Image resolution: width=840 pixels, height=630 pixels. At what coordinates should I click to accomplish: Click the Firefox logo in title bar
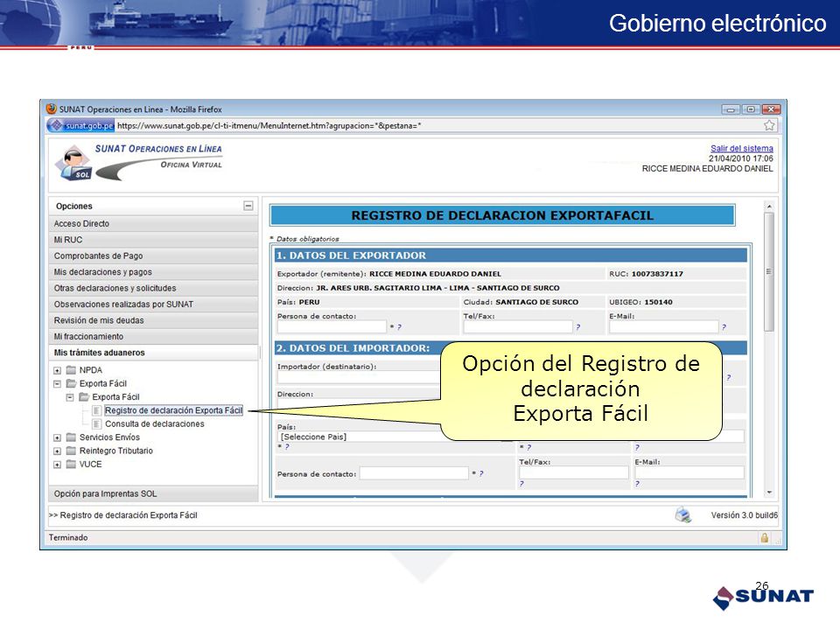pyautogui.click(x=52, y=108)
